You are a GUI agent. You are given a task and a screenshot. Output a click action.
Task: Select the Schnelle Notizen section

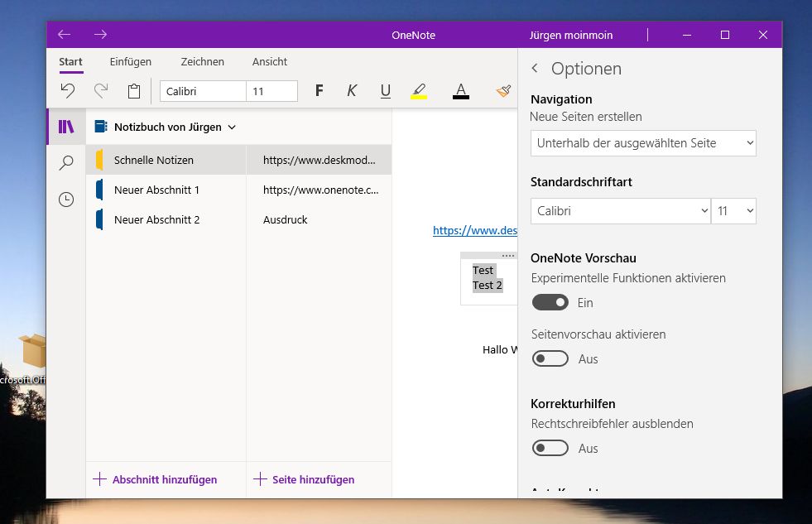pyautogui.click(x=166, y=160)
